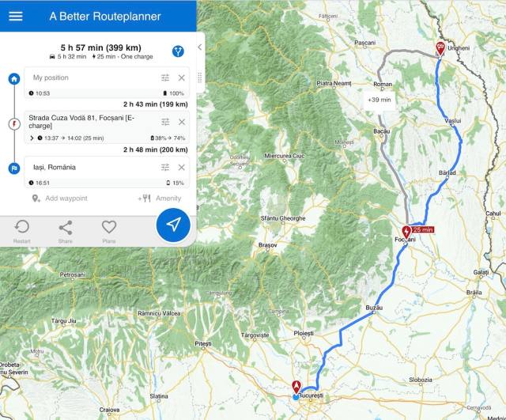Select the +39 min alternative route label
The width and height of the screenshot is (506, 420).
(379, 100)
